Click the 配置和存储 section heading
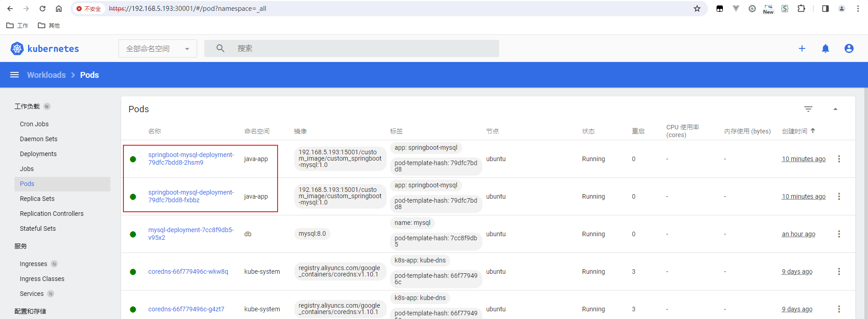Screen dimensions: 868x319 pyautogui.click(x=30, y=311)
